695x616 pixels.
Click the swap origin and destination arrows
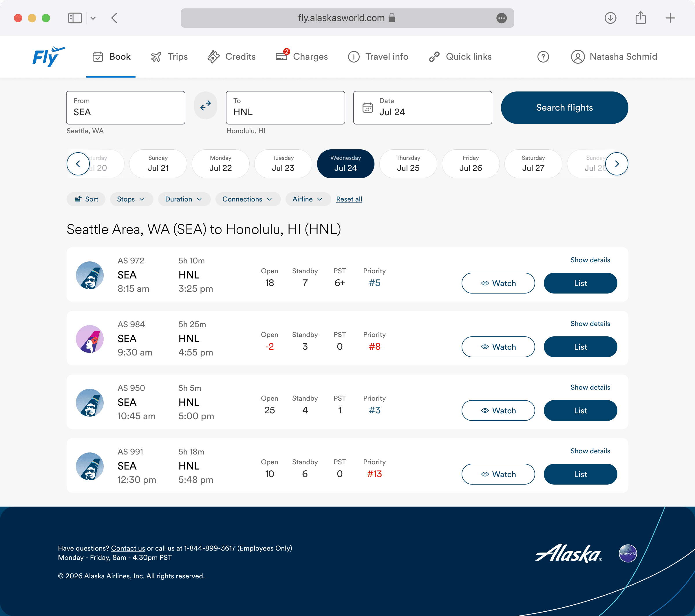tap(205, 106)
